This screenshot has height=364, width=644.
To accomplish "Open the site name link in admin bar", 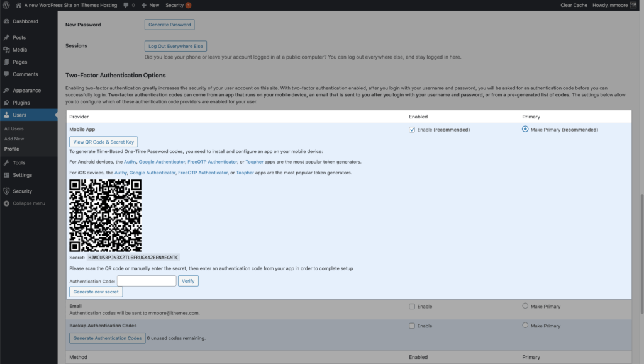I will (x=70, y=5).
